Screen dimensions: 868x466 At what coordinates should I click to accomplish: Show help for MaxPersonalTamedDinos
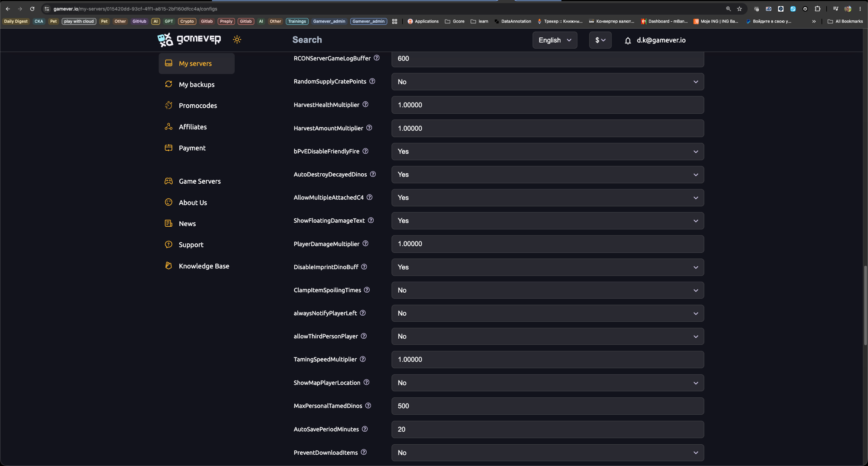(x=368, y=406)
